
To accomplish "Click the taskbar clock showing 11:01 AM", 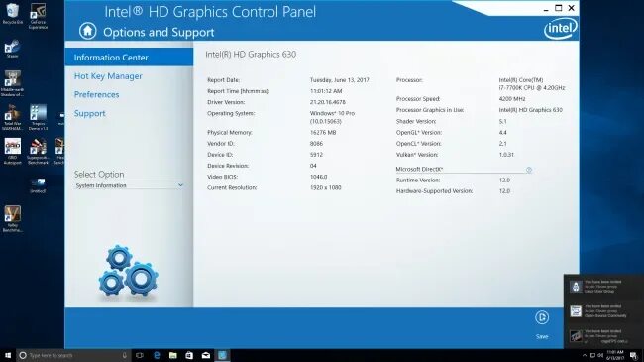I will click(615, 355).
